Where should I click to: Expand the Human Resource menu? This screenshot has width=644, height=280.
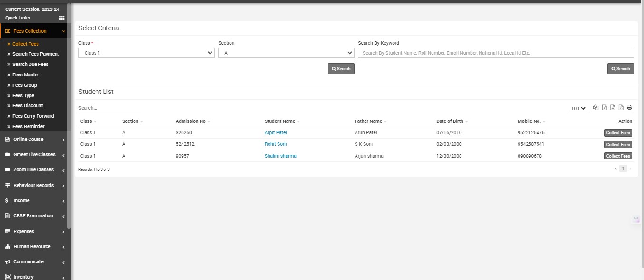tap(32, 247)
